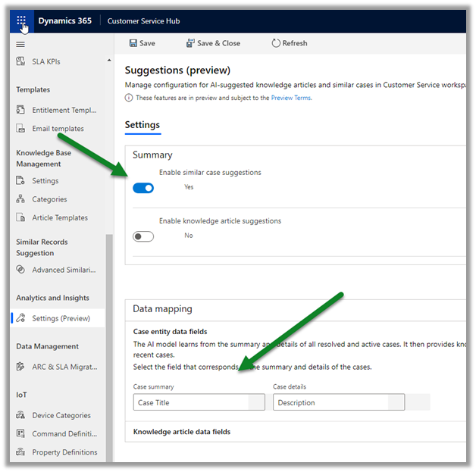Open the Case summary dropdown

[x=199, y=402]
